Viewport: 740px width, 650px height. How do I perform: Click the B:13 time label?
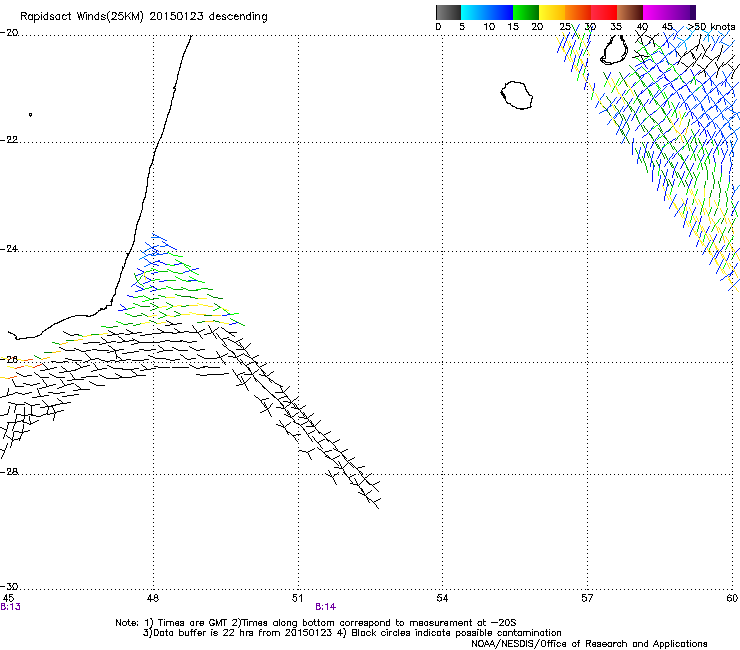coord(10,607)
